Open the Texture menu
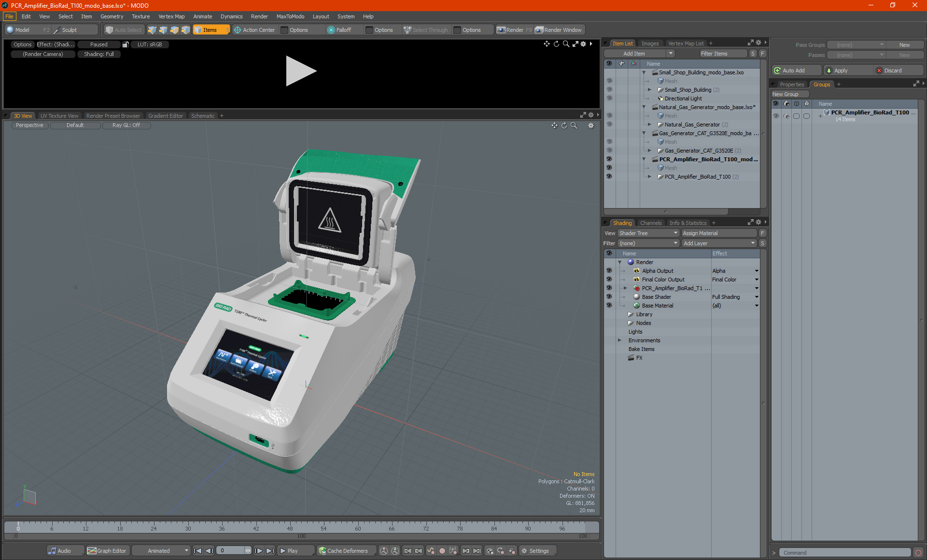The height and width of the screenshot is (560, 927). pos(141,16)
